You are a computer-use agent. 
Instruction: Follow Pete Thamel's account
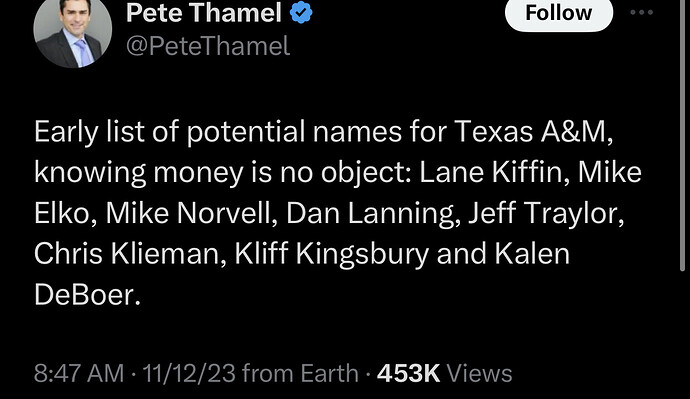pos(558,14)
